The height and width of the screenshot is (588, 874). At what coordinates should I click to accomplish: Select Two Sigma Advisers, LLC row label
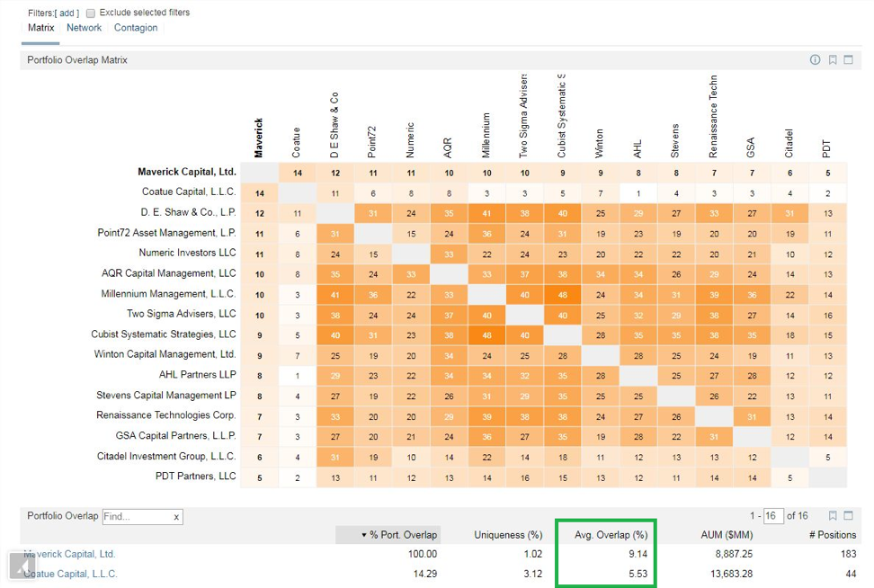point(181,314)
